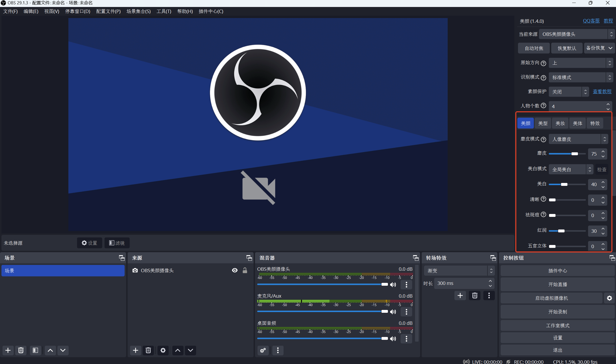Open 麦克风/Aux three-dot options menu

pos(406,312)
